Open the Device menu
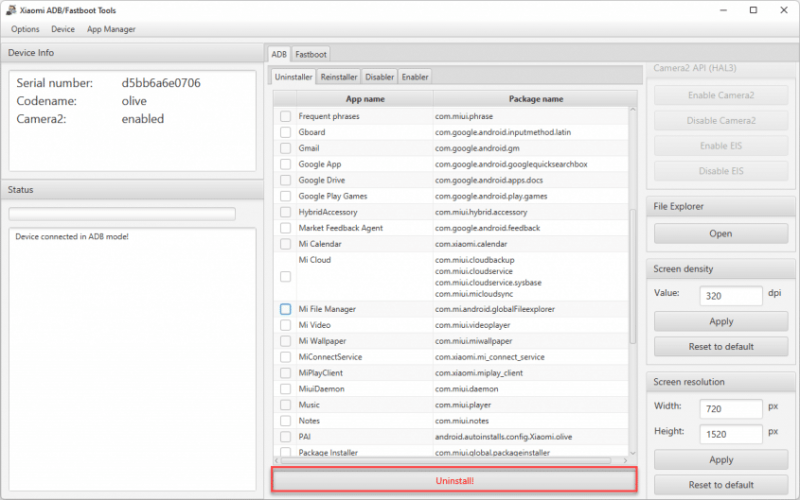 (63, 29)
